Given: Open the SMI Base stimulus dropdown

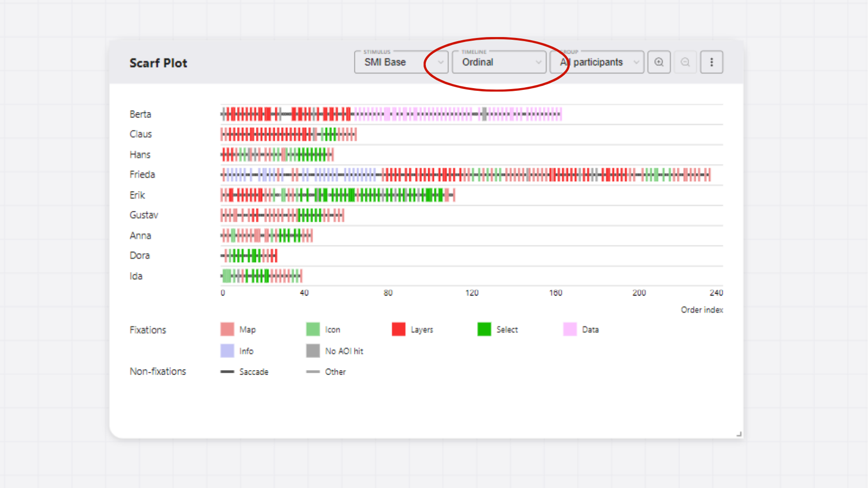Looking at the screenshot, I should coord(401,62).
